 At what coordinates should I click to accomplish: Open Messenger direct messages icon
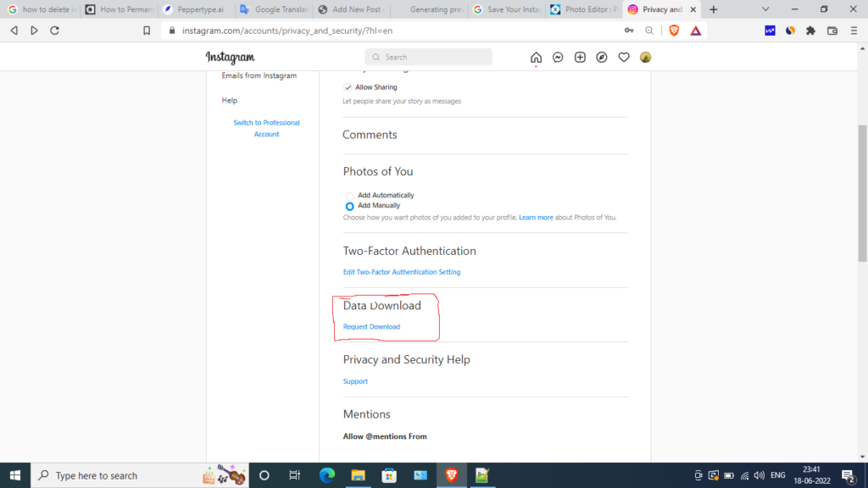[x=558, y=57]
